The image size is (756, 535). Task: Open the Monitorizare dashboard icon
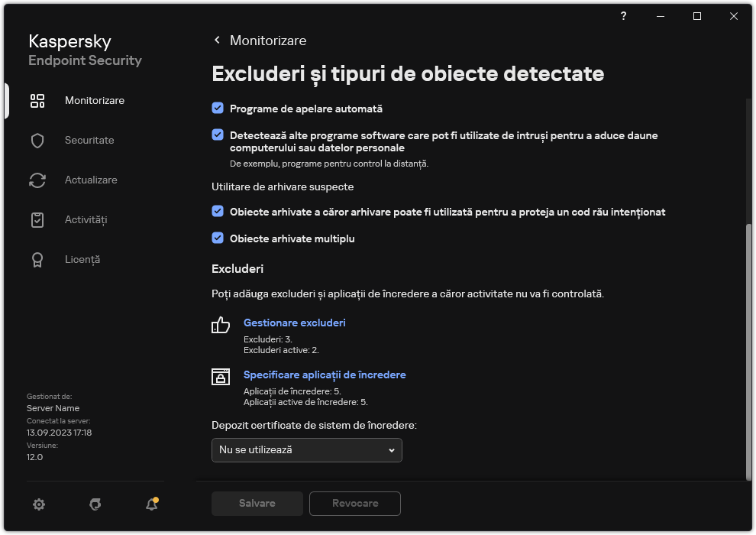37,100
